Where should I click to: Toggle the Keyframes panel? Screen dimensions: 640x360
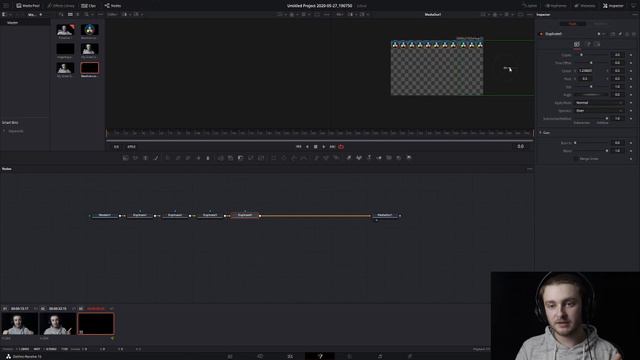coord(556,6)
